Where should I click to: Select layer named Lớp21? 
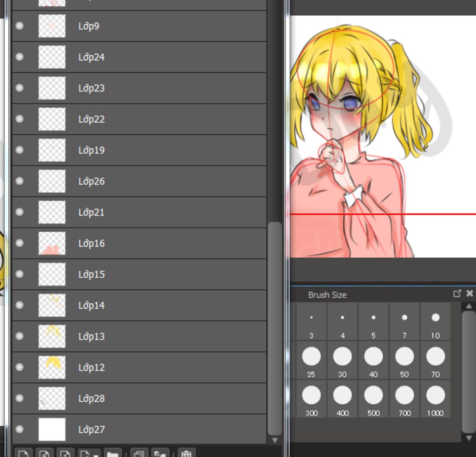(x=139, y=212)
